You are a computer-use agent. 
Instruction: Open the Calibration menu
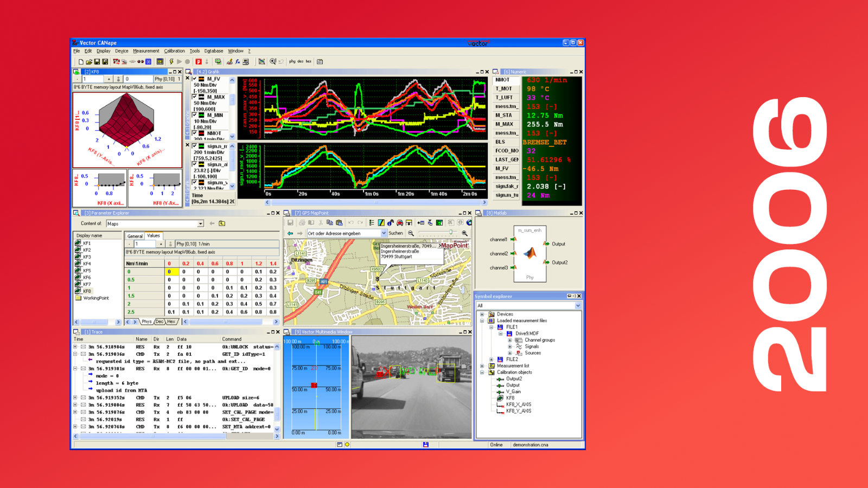pos(174,51)
